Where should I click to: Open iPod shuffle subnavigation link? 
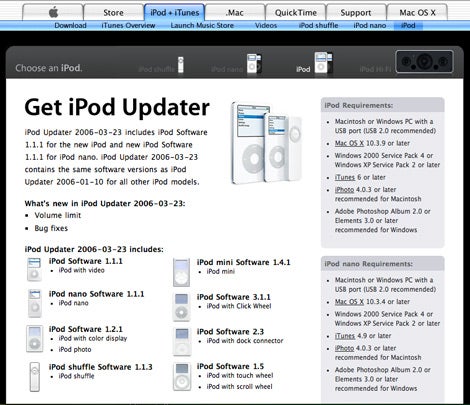[x=318, y=25]
